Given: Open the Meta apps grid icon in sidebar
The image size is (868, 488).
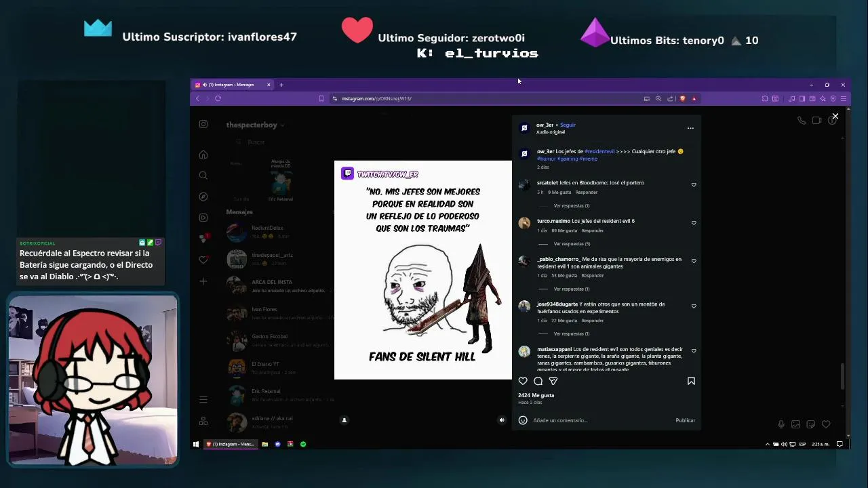Looking at the screenshot, I should [203, 421].
